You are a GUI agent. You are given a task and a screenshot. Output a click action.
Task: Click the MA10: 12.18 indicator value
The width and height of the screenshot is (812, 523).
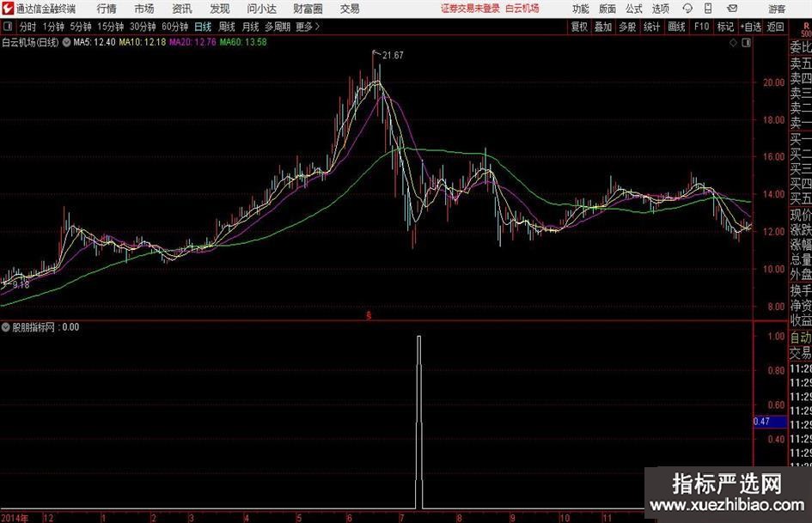(143, 42)
